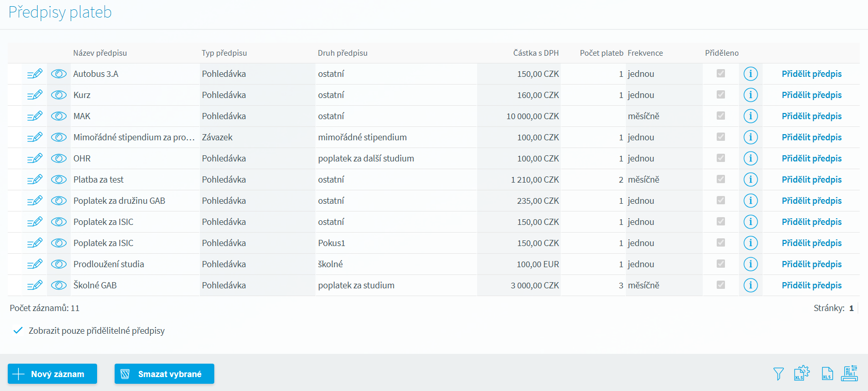Show Platba za test record details
The width and height of the screenshot is (868, 391).
pyautogui.click(x=59, y=180)
